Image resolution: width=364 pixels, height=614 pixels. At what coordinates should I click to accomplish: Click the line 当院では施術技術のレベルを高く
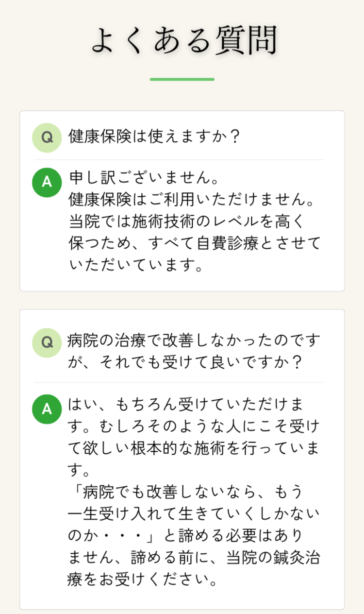(187, 222)
